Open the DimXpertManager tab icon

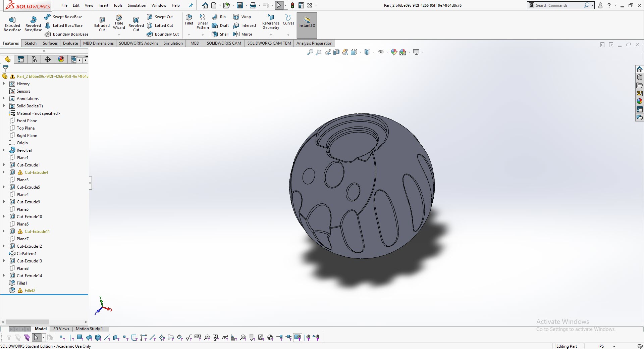pyautogui.click(x=48, y=59)
